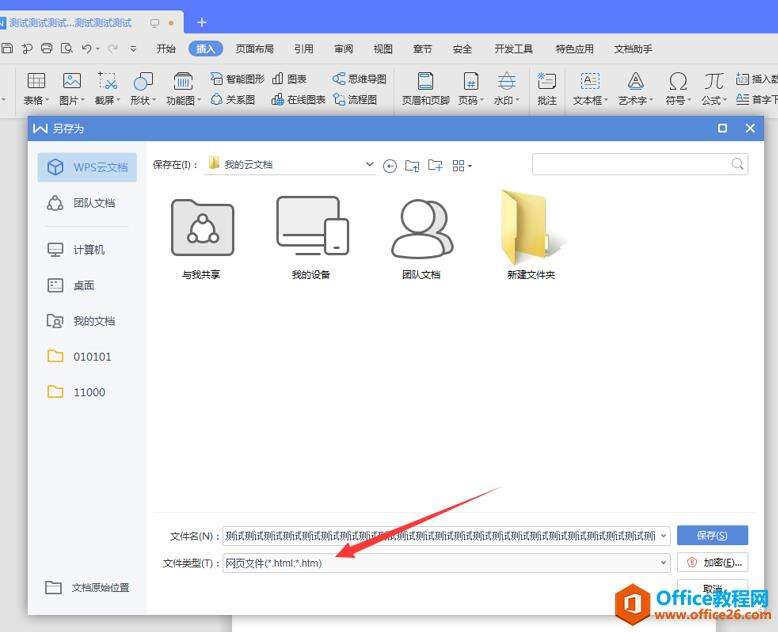
Task: Go to 文档原始位置 in sidebar
Action: 87,588
